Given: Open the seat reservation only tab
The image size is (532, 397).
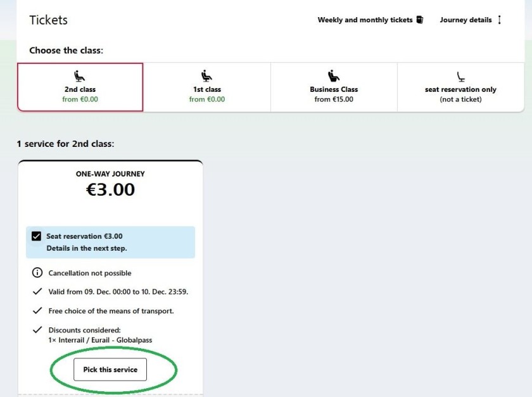Looking at the screenshot, I should point(460,87).
